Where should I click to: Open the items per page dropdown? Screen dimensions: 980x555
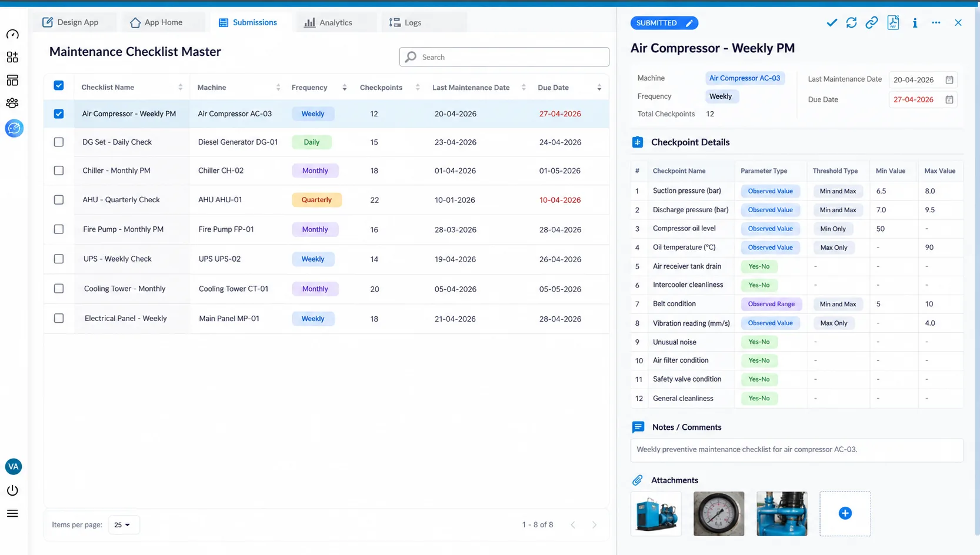pyautogui.click(x=124, y=525)
